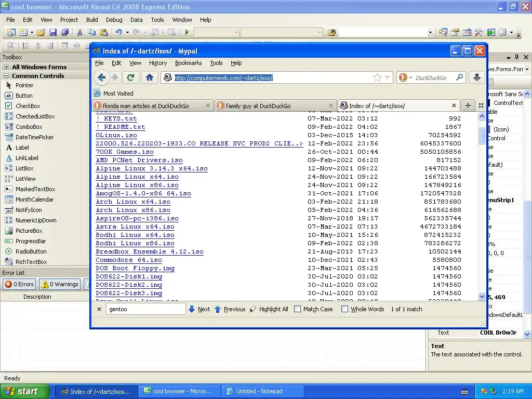532x399 pixels.
Task: Open the search engine selector dropdown
Action: tap(410, 78)
